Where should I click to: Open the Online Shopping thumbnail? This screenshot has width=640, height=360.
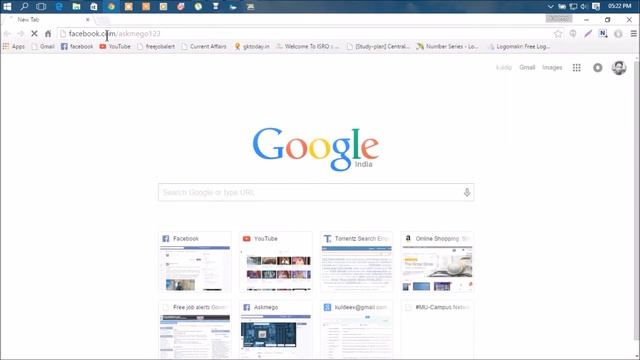(x=437, y=262)
